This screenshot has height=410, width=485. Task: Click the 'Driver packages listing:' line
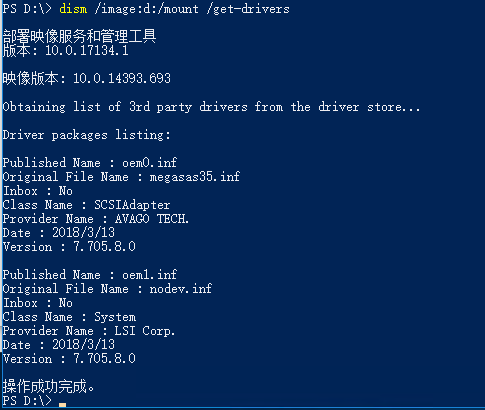point(87,135)
